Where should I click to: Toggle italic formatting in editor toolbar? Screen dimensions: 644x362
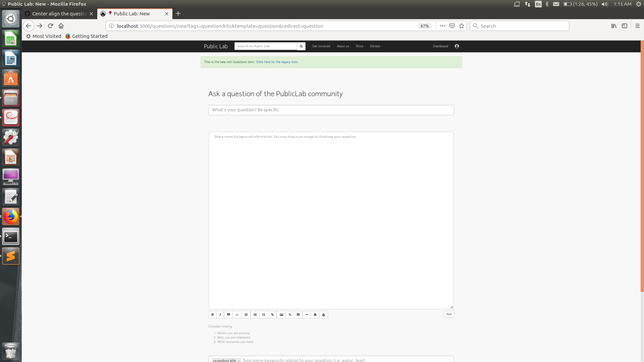tap(220, 315)
